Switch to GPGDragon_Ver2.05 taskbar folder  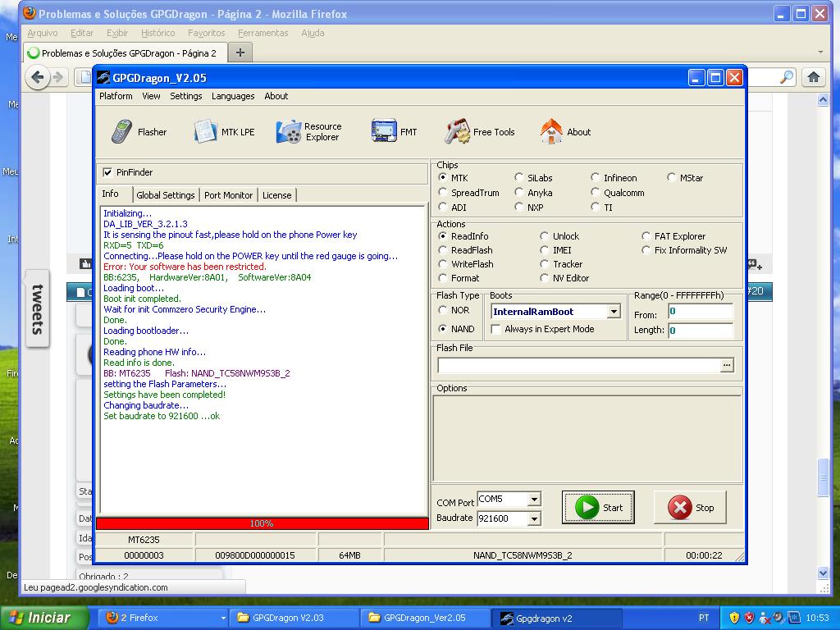click(x=424, y=618)
